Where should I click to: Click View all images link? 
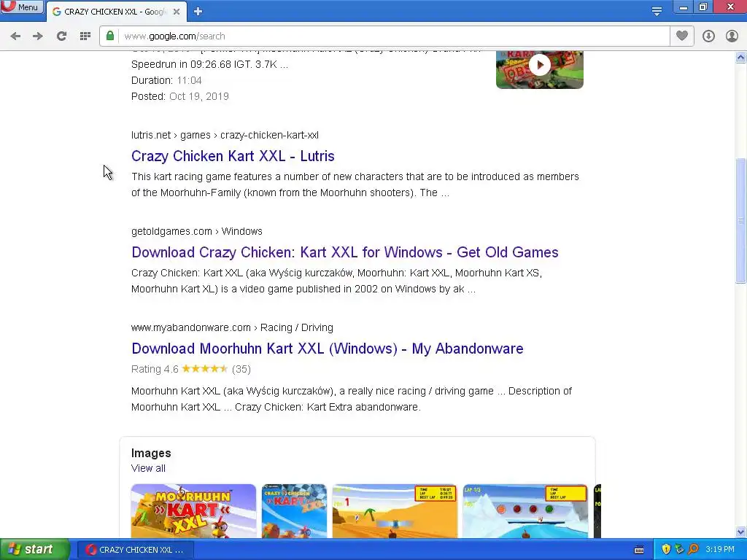pos(148,468)
